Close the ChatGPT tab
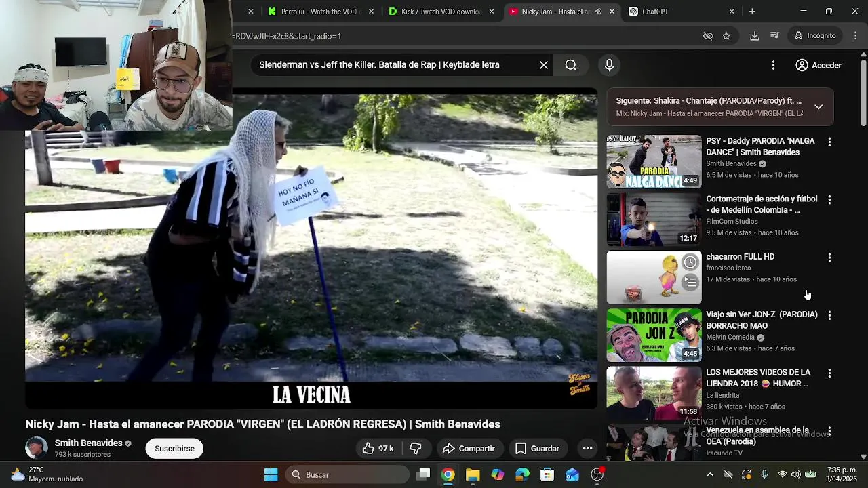 (732, 12)
